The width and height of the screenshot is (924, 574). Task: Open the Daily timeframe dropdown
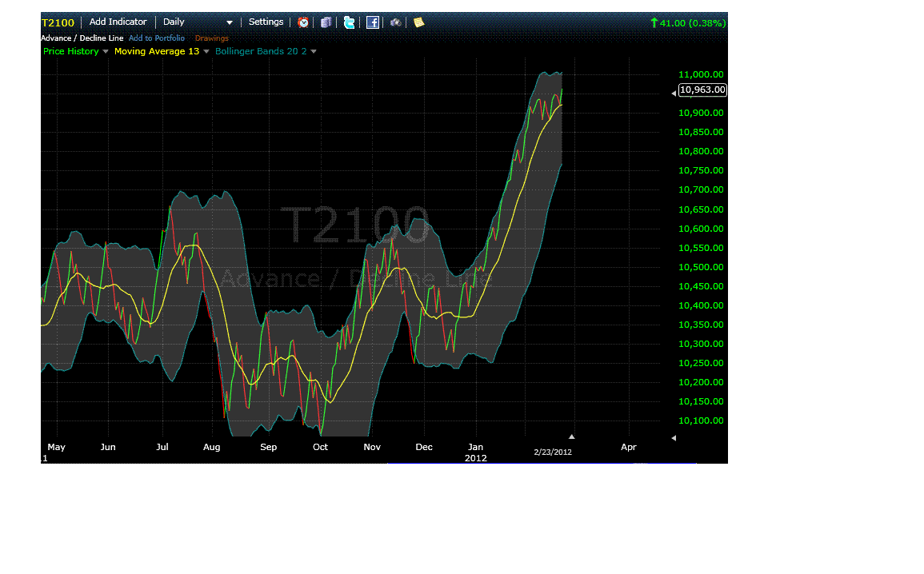pyautogui.click(x=198, y=22)
